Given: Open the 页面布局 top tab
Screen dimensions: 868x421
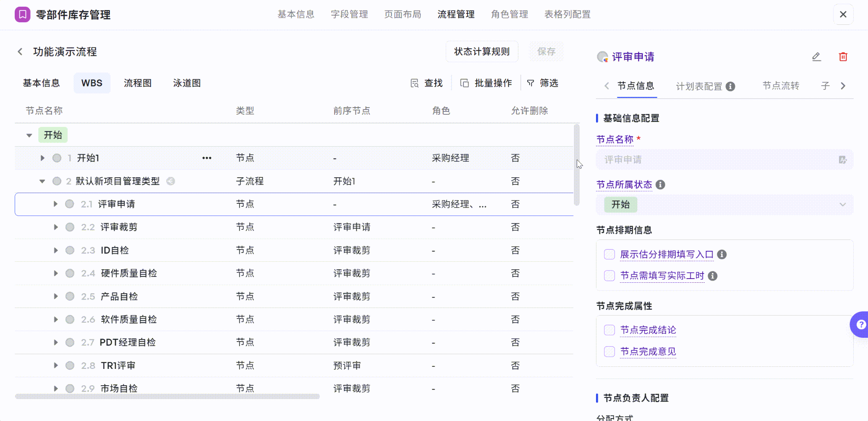Looking at the screenshot, I should tap(403, 14).
